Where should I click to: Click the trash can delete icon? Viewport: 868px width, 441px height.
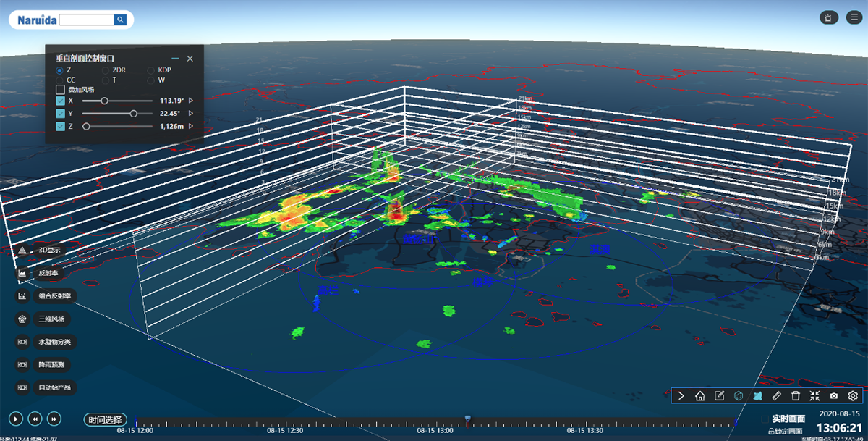(x=796, y=396)
